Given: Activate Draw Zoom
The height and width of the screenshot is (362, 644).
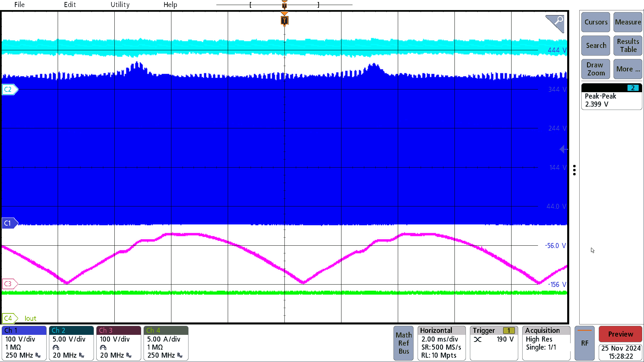Looking at the screenshot, I should [596, 69].
